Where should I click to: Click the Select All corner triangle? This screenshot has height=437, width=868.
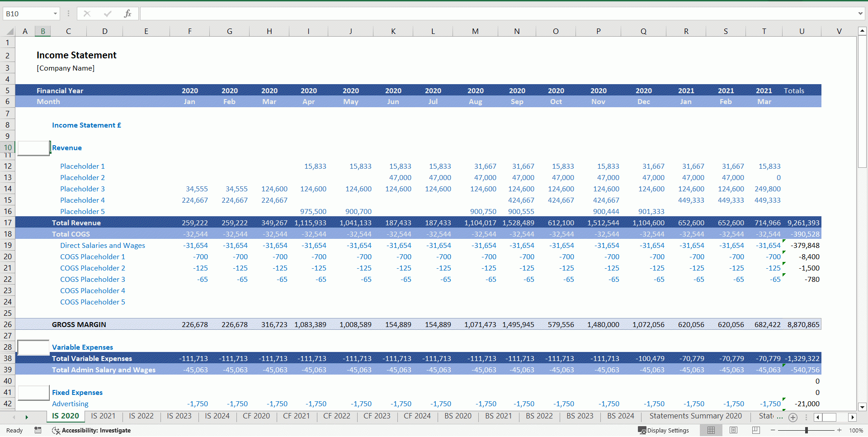click(x=9, y=31)
